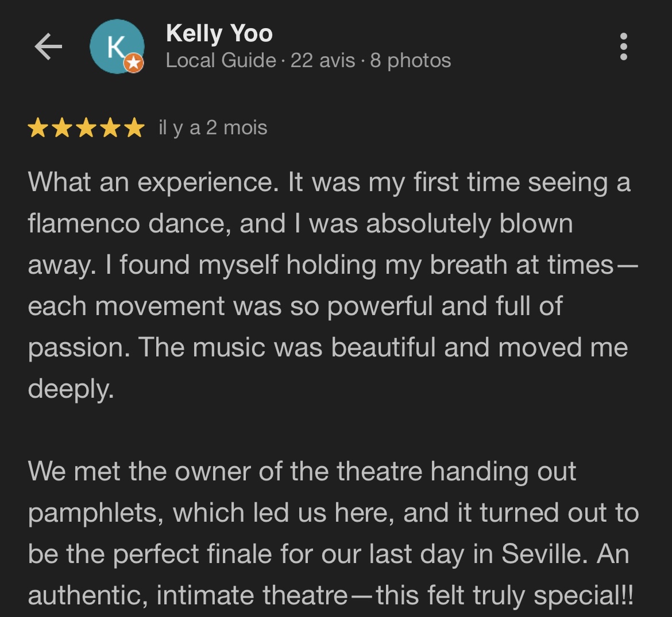View the reviewer's 22 avis
The height and width of the screenshot is (617, 672).
pos(323,60)
